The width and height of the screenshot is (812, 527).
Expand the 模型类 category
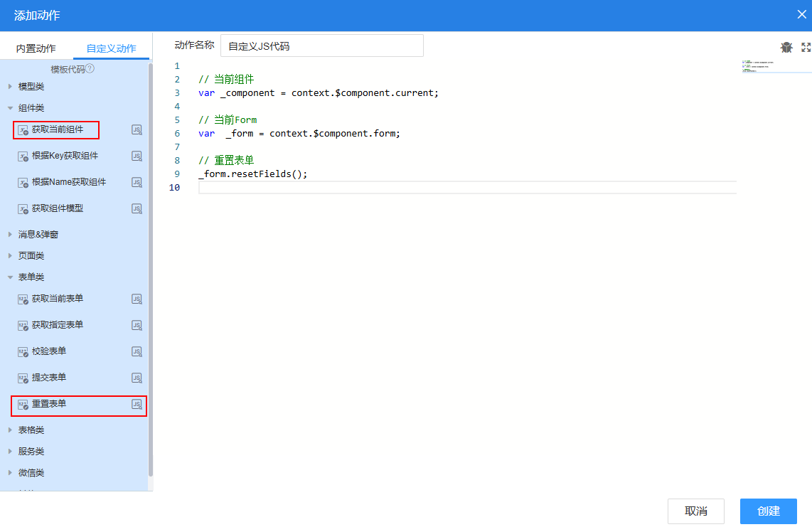[10, 87]
